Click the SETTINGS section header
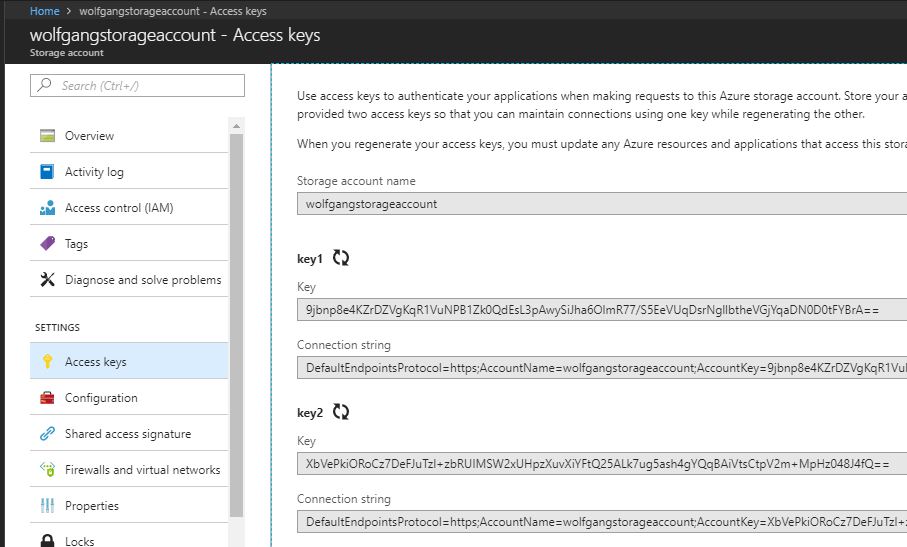This screenshot has height=547, width=907. (57, 327)
